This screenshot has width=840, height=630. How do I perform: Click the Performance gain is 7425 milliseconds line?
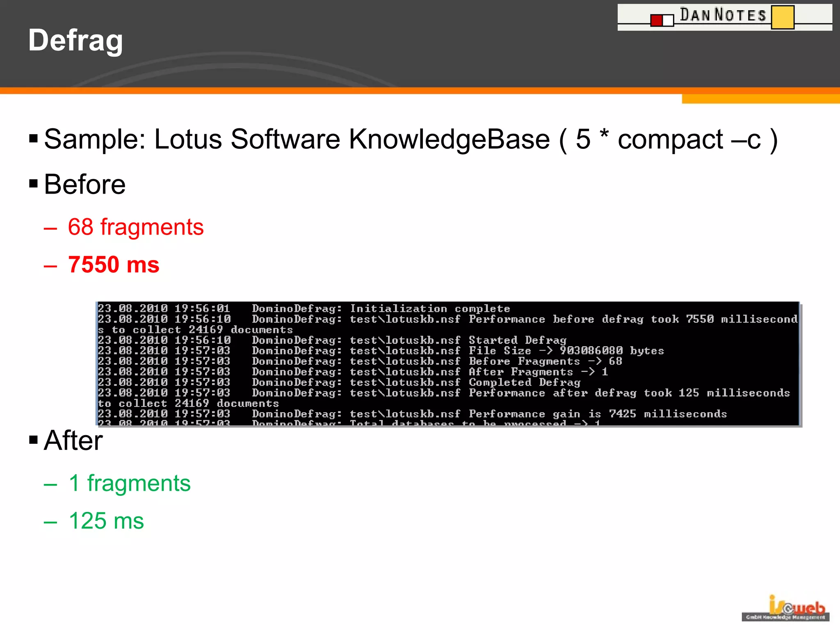[412, 414]
